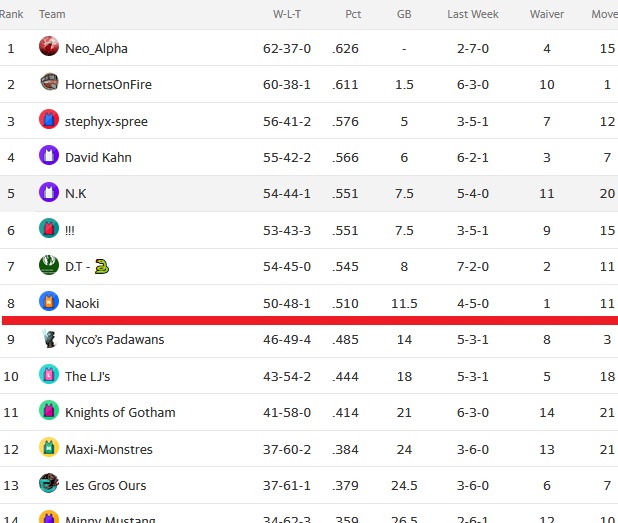This screenshot has width=618, height=523.
Task: Click The LJ's pink jersey icon
Action: coord(49,374)
